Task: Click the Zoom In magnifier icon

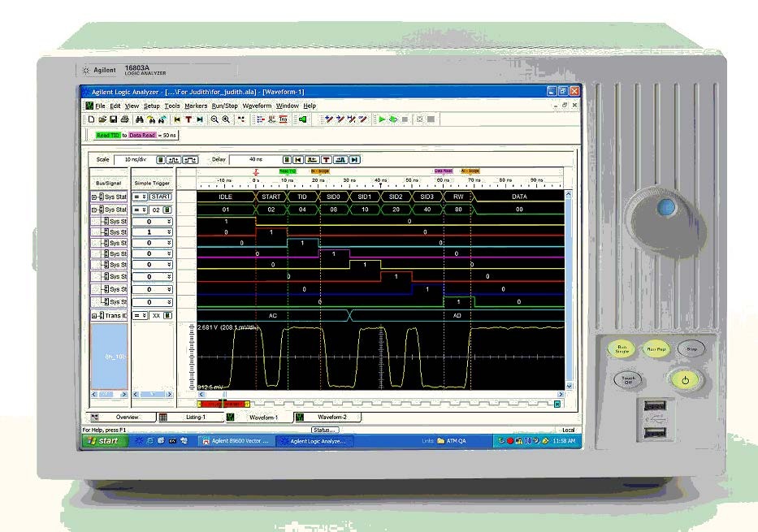Action: click(x=225, y=119)
